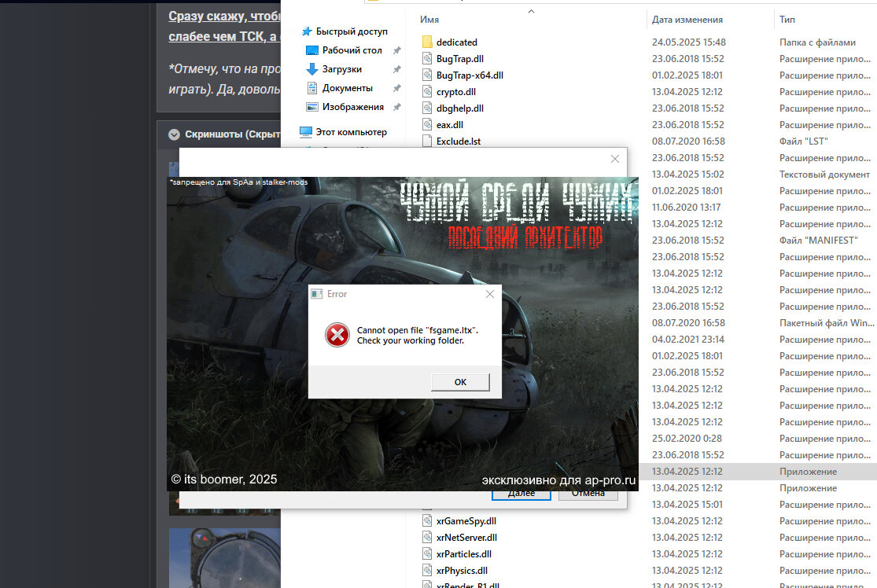Select the dbghelp.dll file icon
This screenshot has height=588, width=877.
click(x=427, y=108)
